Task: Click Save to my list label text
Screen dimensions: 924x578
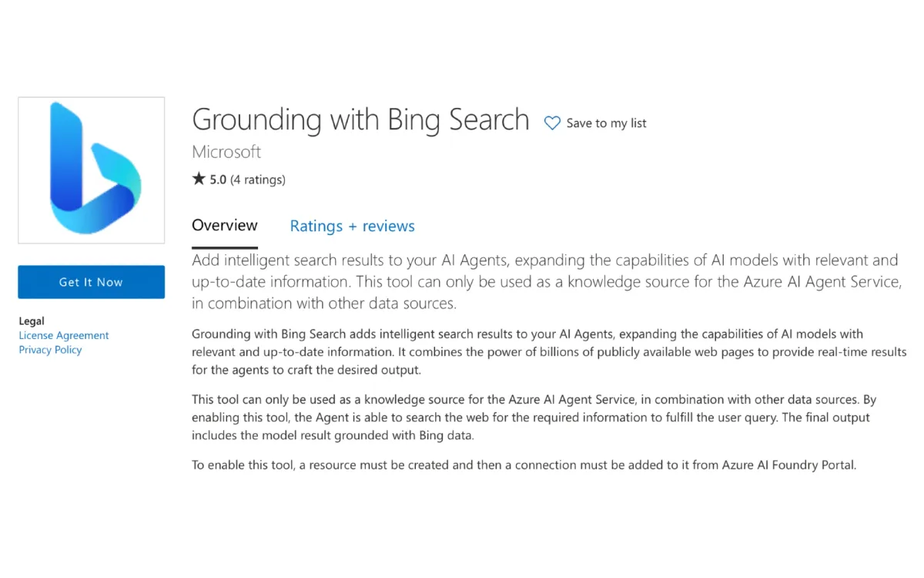Action: [606, 123]
